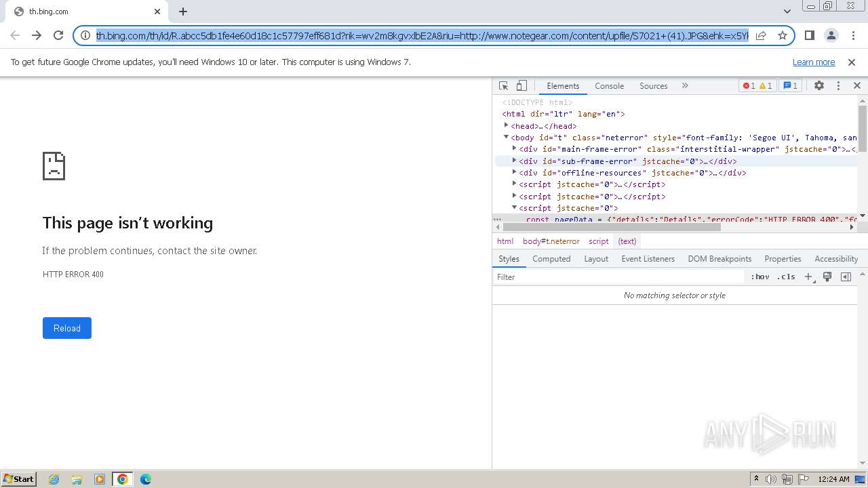Open the Chrome three-dot menu
The height and width of the screenshot is (488, 868).
pos(853,35)
